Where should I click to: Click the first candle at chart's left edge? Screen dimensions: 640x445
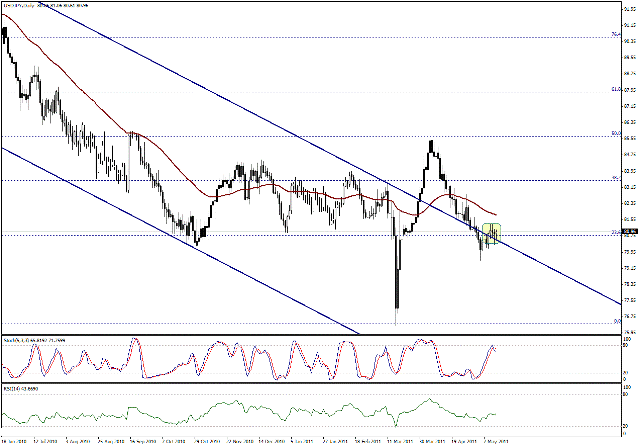(x=5, y=33)
